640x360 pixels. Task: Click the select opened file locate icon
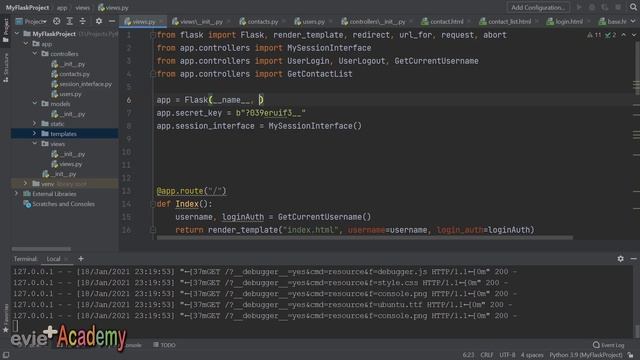(57, 21)
